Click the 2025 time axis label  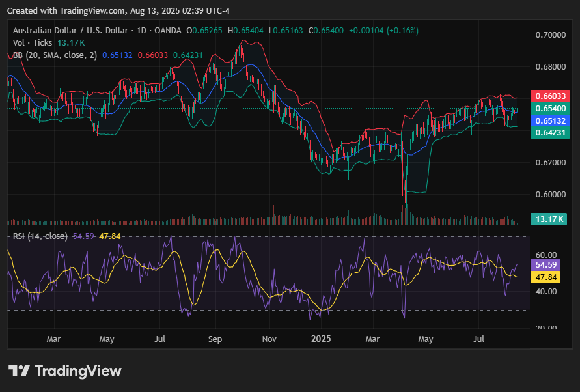(321, 339)
